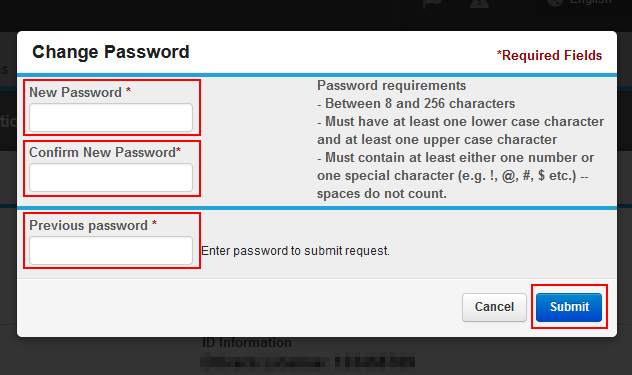
Task: Click the globe language icon
Action: (x=555, y=2)
